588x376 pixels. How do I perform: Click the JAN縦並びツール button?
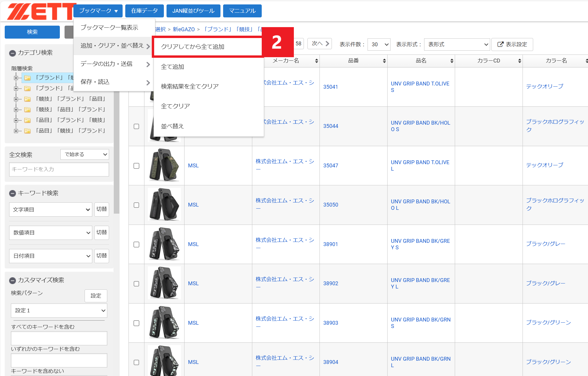click(193, 11)
